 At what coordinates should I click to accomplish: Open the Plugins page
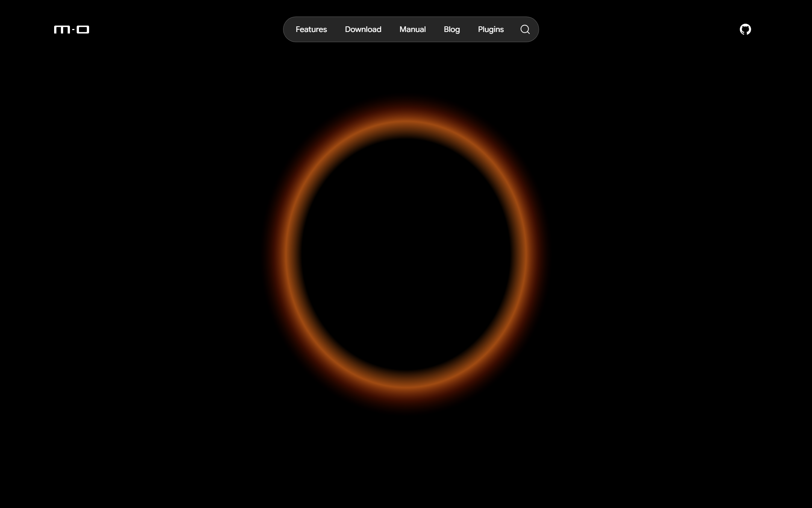tap(491, 29)
